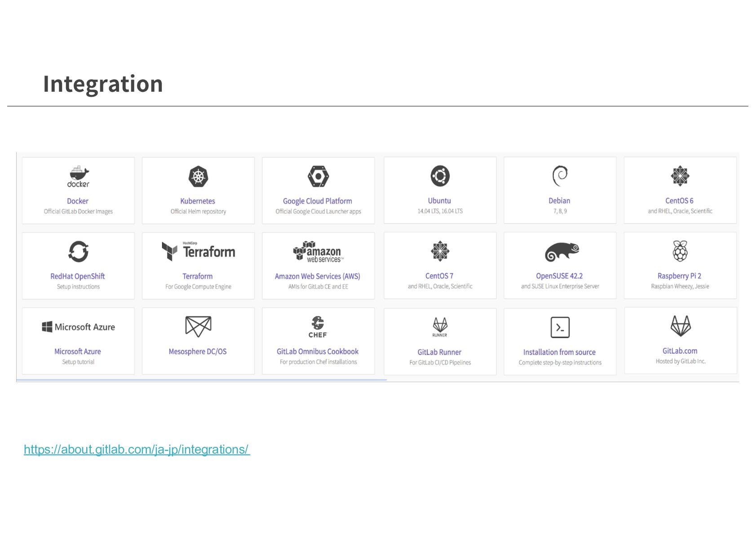Visit the about.gitlab.com integrations URL
This screenshot has width=756, height=535.
click(x=137, y=449)
